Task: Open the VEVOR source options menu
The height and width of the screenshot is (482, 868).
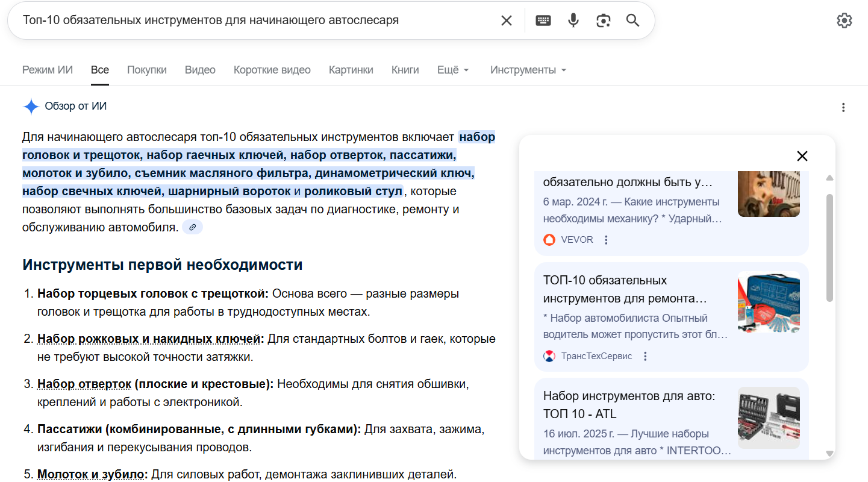Action: (607, 240)
